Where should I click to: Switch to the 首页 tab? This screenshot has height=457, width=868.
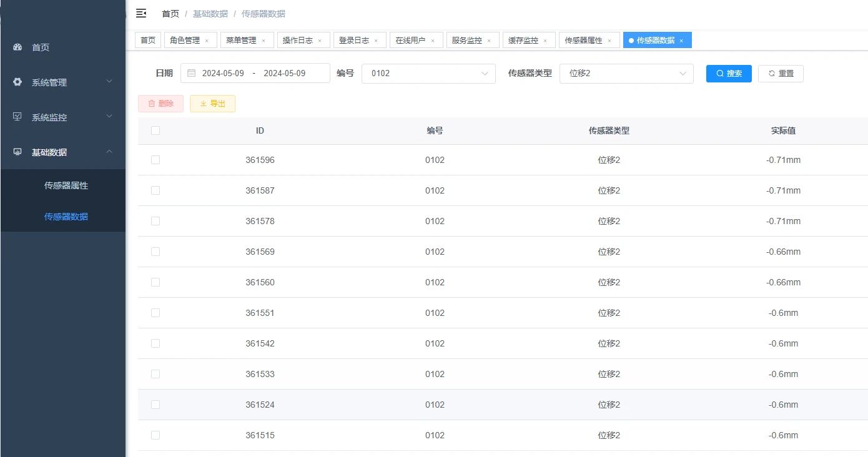(148, 40)
